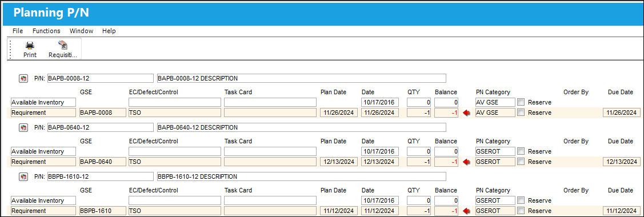
Task: Click the Task Card field in BAPB-0008-12 inventory row
Action: (270, 102)
